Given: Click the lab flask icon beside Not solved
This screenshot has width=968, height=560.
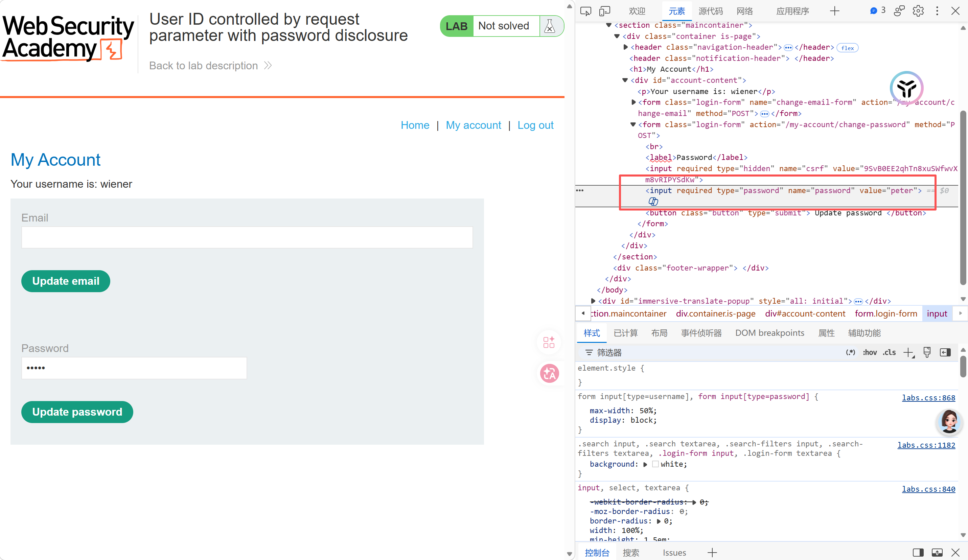Looking at the screenshot, I should tap(550, 26).
